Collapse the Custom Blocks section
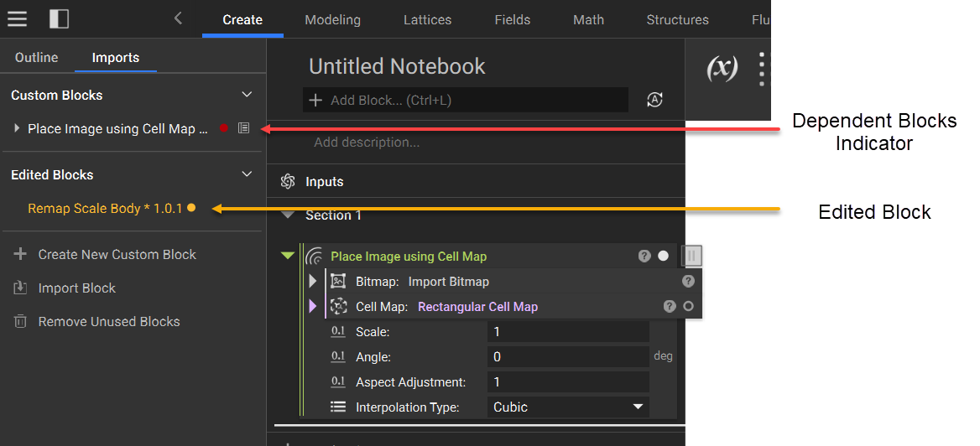This screenshot has width=980, height=446. (x=247, y=95)
